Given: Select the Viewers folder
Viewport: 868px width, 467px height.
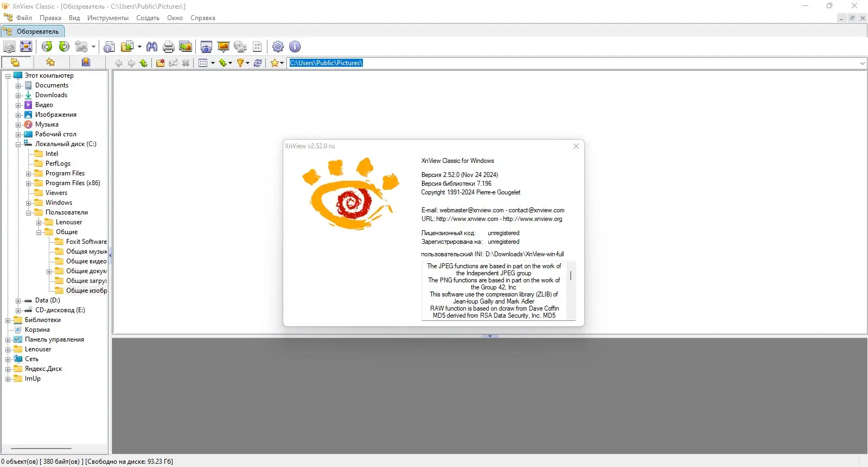Looking at the screenshot, I should pyautogui.click(x=56, y=193).
